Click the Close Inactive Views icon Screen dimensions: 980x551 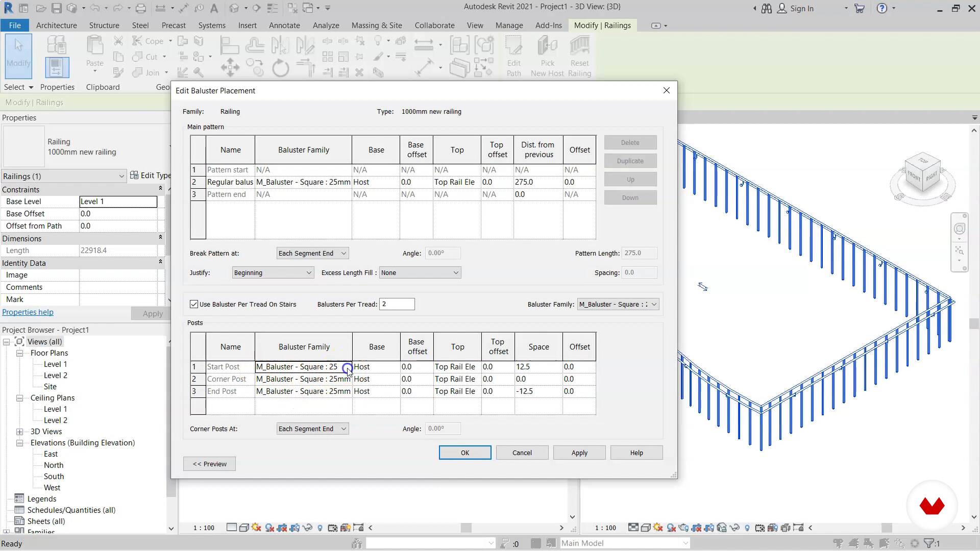(x=292, y=8)
